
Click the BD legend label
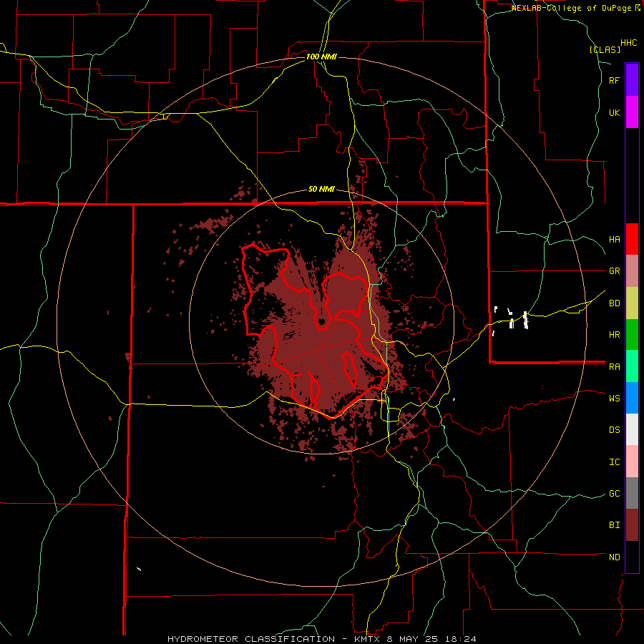(614, 303)
